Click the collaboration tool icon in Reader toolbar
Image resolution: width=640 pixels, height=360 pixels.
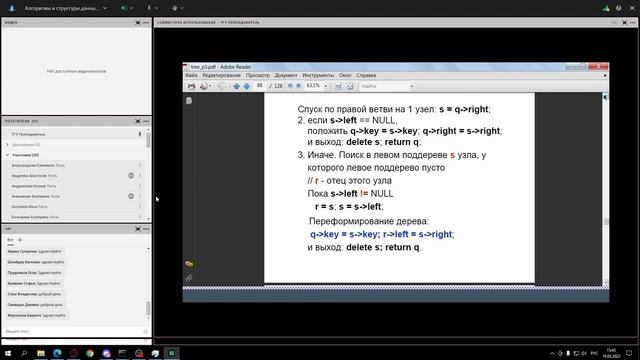222,86
